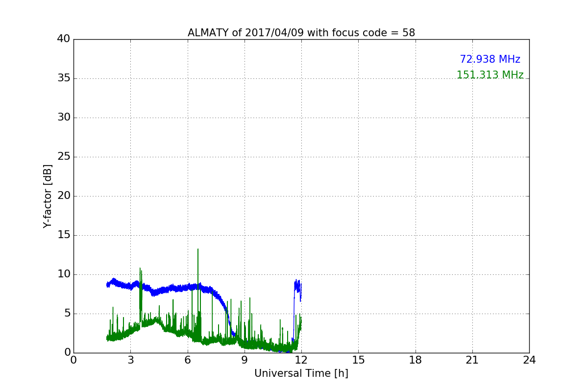Click x-axis tick label 15
The height and width of the screenshot is (392, 588).
point(358,360)
